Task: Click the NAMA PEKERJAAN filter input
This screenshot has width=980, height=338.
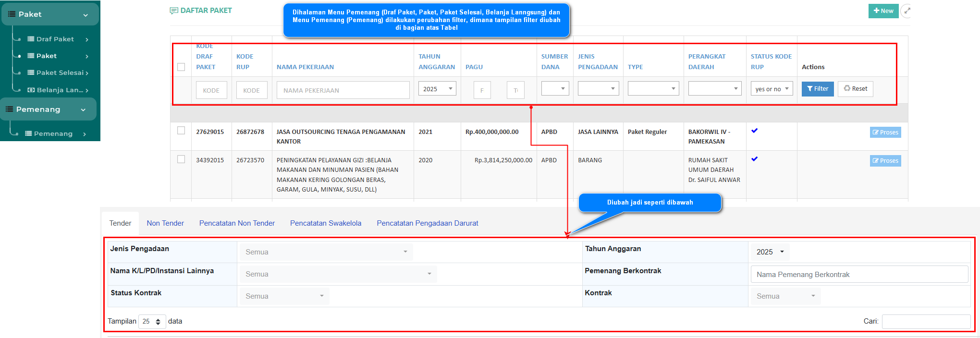Action: [x=343, y=90]
